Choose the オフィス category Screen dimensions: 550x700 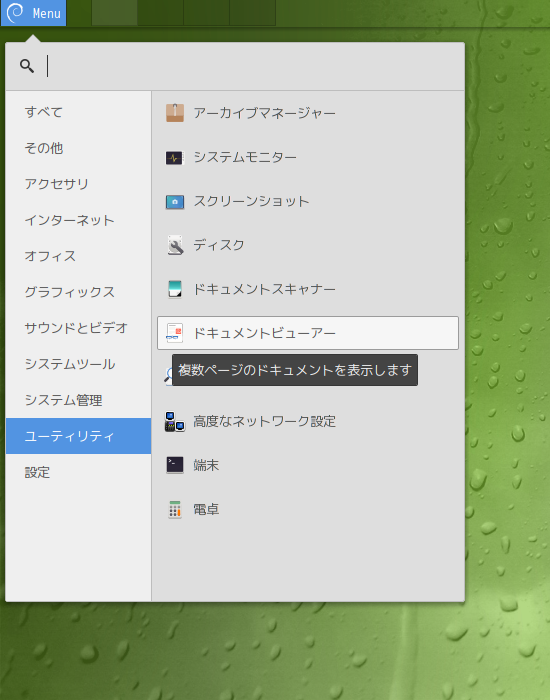tap(79, 256)
